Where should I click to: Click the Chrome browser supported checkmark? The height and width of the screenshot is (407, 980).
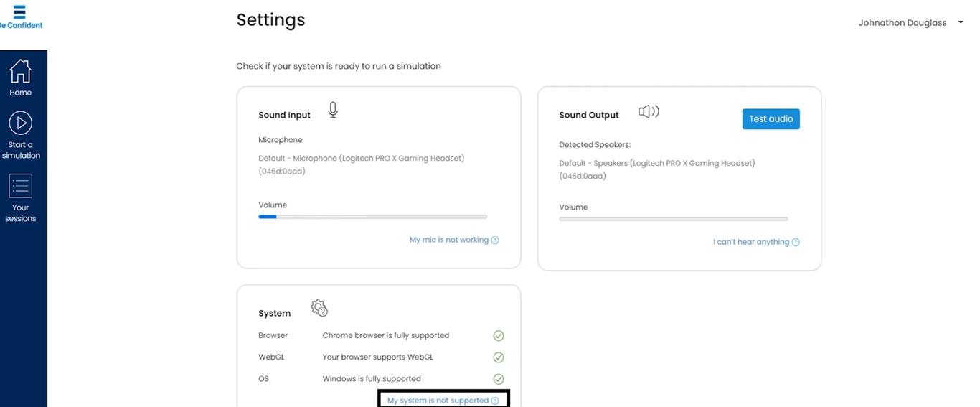[498, 335]
